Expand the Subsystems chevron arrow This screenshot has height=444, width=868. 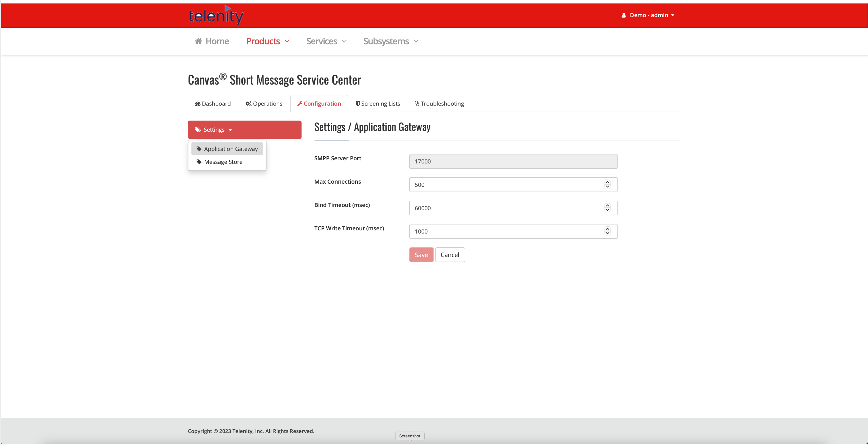click(416, 42)
